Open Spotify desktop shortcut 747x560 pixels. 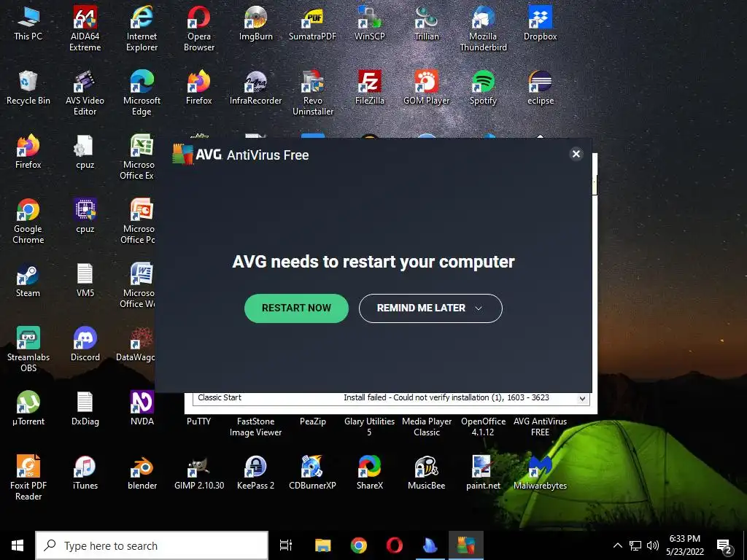click(483, 88)
